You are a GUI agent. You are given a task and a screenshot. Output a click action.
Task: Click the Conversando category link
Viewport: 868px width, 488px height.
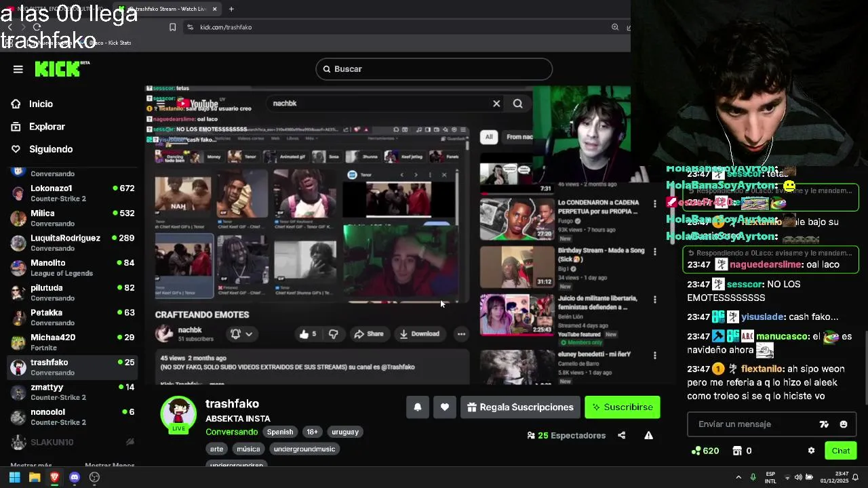(x=232, y=432)
